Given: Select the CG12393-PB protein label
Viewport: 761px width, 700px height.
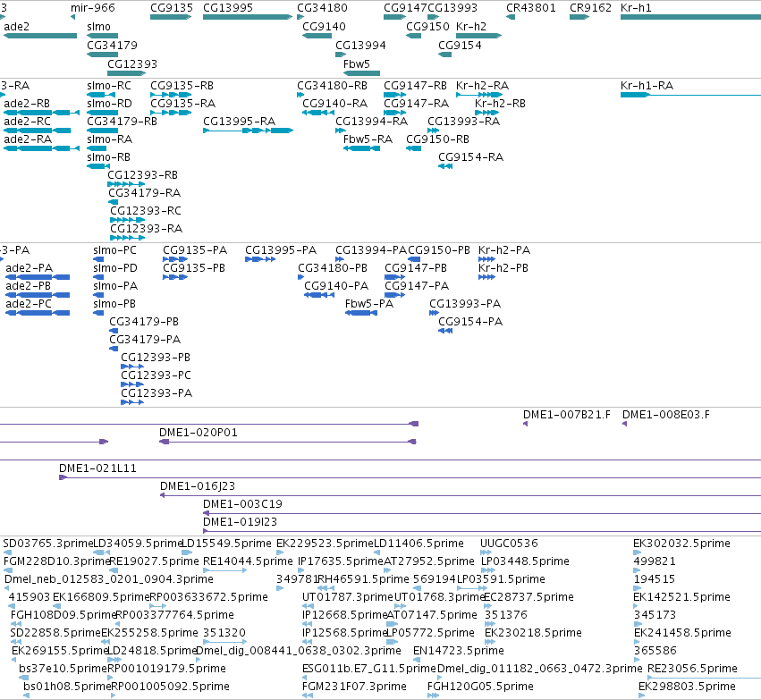Looking at the screenshot, I should pyautogui.click(x=156, y=357).
